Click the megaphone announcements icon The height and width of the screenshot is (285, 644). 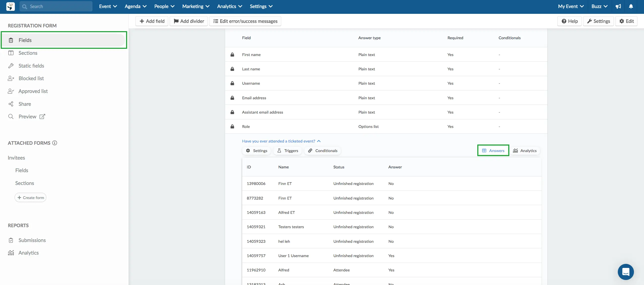(618, 7)
